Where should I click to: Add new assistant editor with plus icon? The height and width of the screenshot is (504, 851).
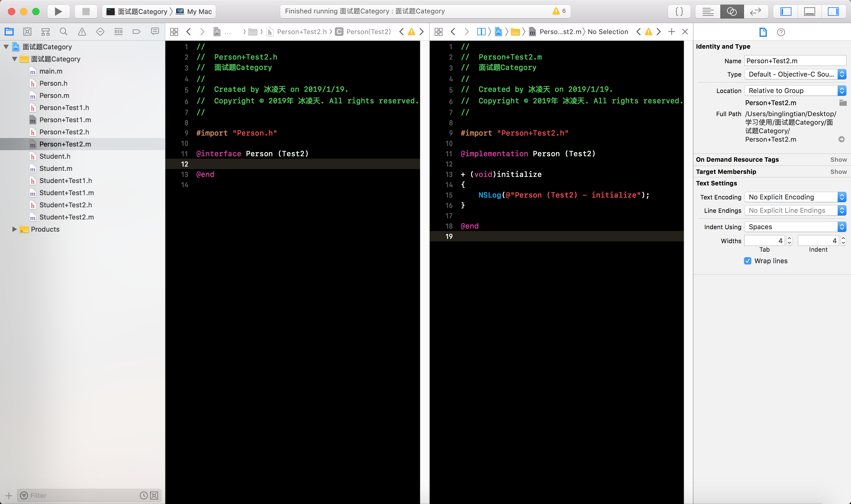coord(671,32)
